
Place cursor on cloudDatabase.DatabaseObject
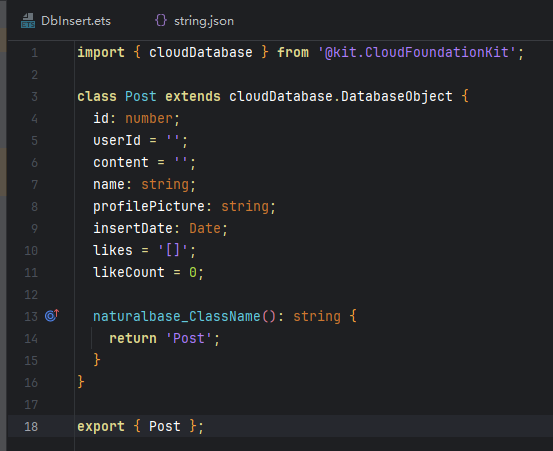(x=341, y=96)
